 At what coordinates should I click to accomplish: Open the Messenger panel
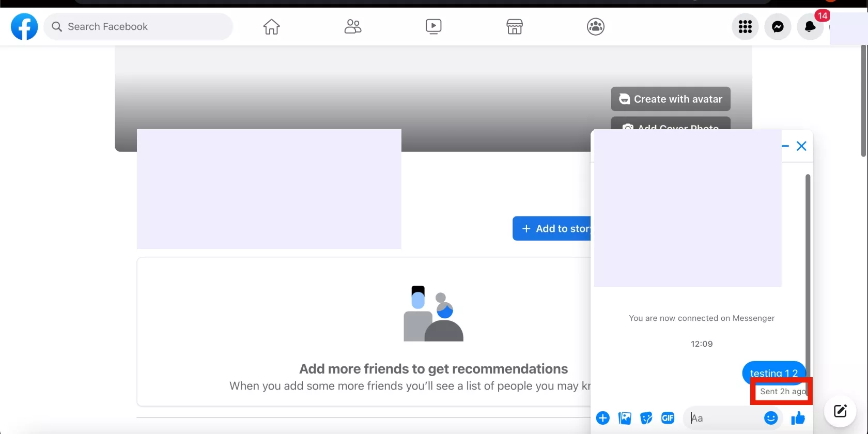pyautogui.click(x=778, y=26)
